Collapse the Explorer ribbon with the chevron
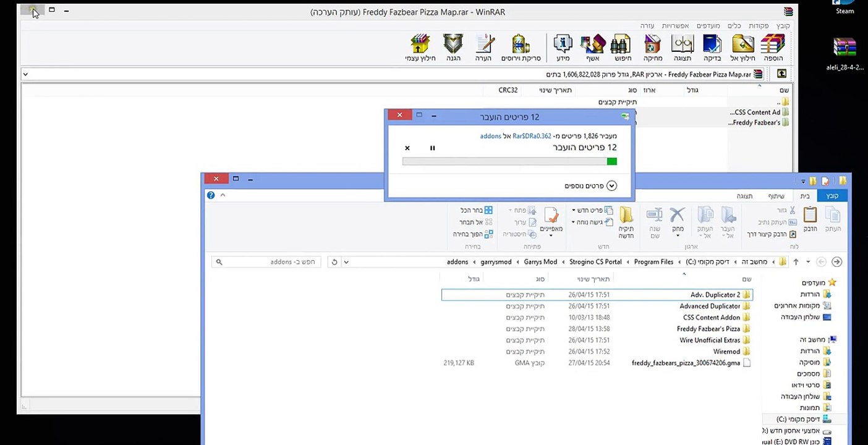This screenshot has height=445, width=868. pos(223,195)
